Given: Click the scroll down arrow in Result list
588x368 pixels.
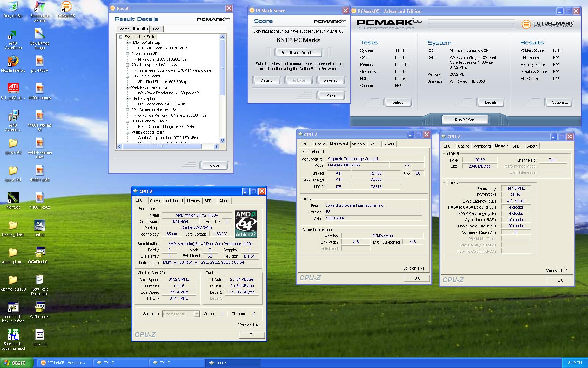Looking at the screenshot, I should point(222,141).
